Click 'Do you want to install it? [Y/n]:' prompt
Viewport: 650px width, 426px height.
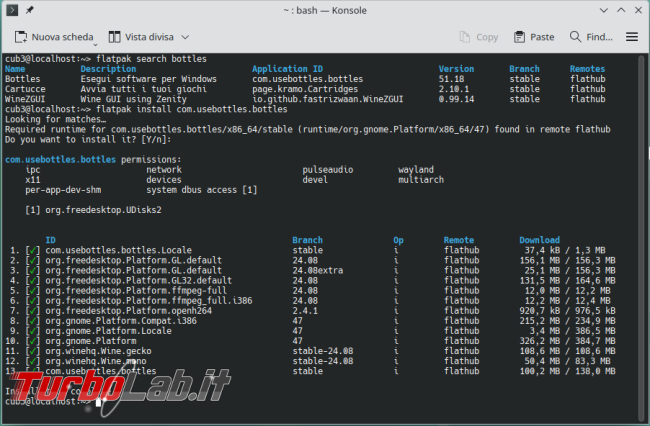[88, 140]
